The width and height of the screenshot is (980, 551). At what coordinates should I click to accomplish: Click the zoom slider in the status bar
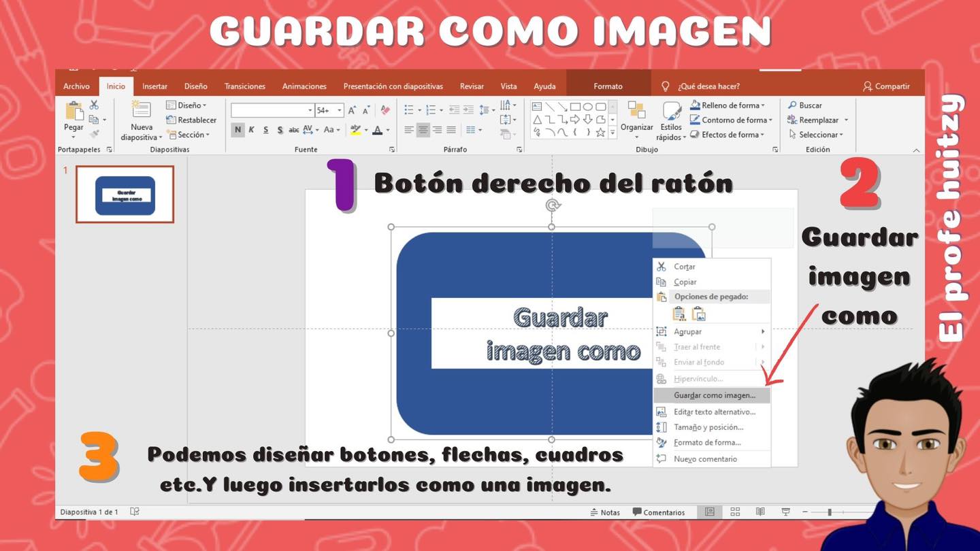830,512
